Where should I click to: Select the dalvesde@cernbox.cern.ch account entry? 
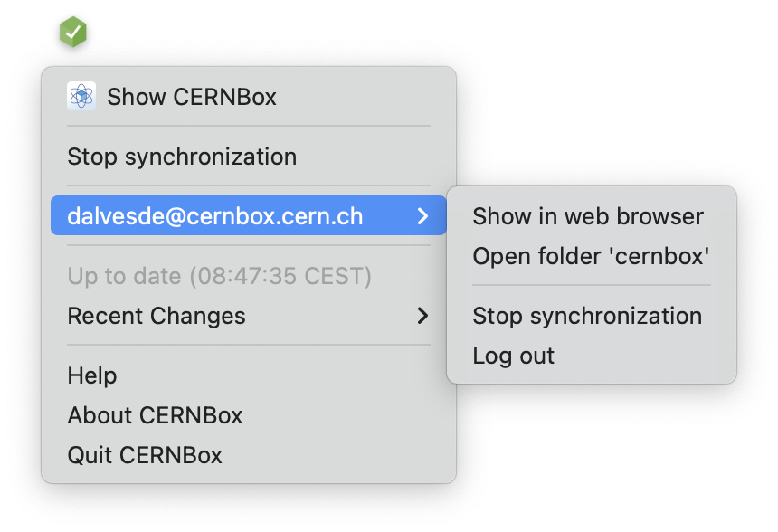coord(215,216)
